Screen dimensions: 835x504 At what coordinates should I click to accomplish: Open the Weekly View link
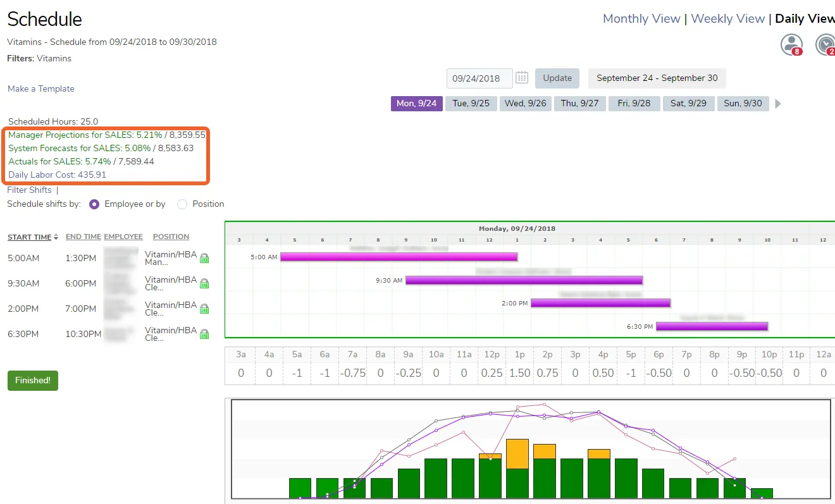coord(727,19)
